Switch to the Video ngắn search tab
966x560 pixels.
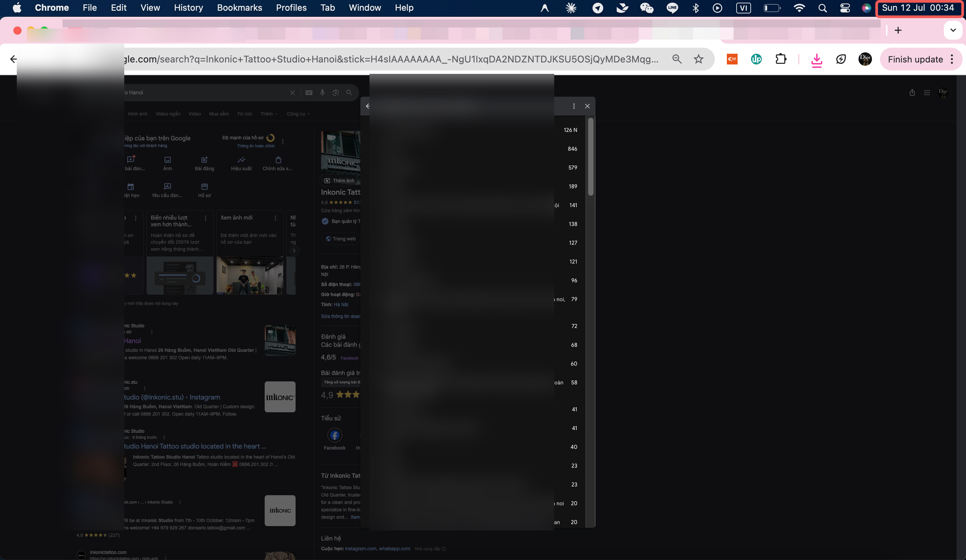coord(168,114)
